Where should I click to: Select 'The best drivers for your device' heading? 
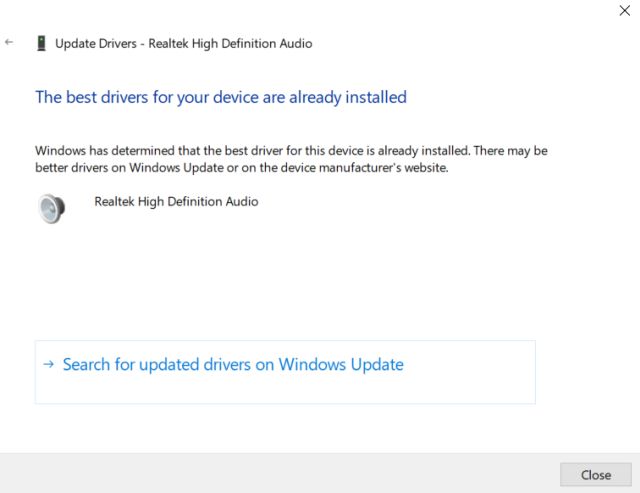[x=221, y=98]
